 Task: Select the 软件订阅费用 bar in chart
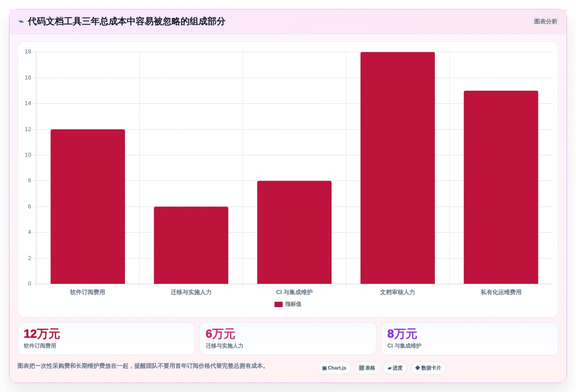point(88,207)
